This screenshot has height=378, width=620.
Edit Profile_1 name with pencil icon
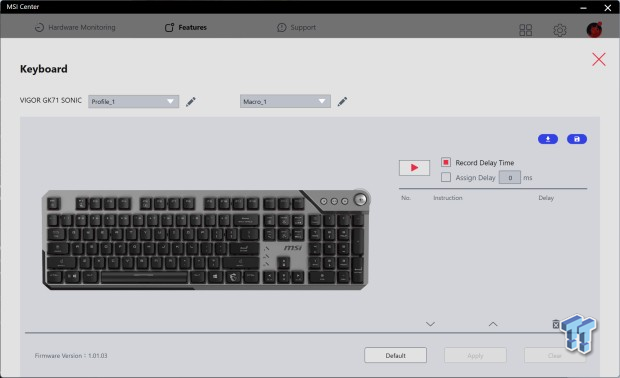(x=191, y=102)
